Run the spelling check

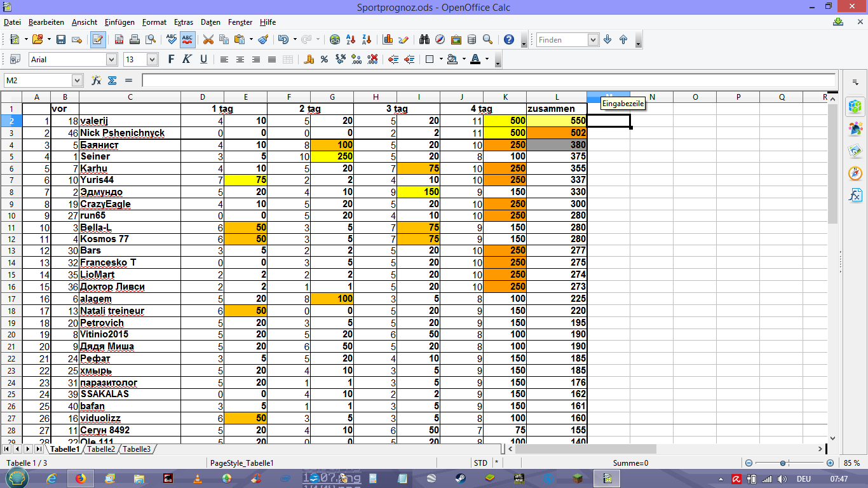coord(171,39)
